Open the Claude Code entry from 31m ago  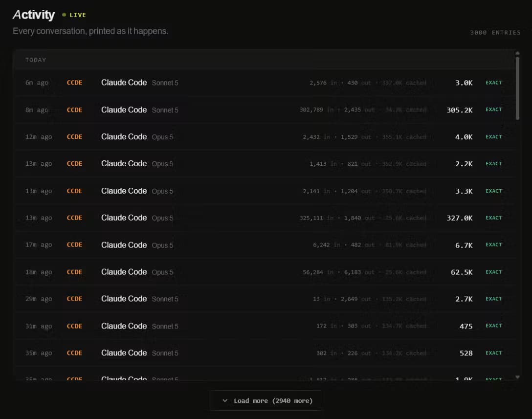point(265,326)
